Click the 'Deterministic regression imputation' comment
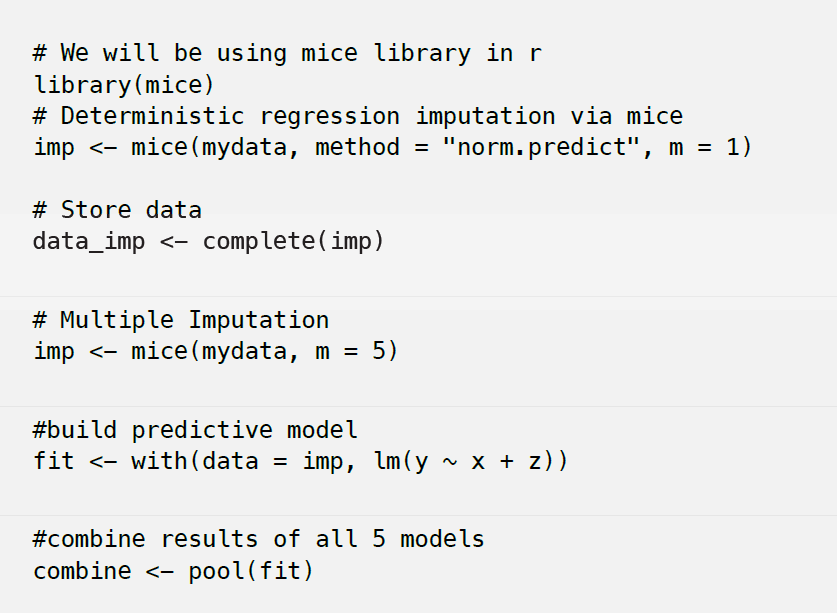The width and height of the screenshot is (837, 613). click(x=358, y=116)
